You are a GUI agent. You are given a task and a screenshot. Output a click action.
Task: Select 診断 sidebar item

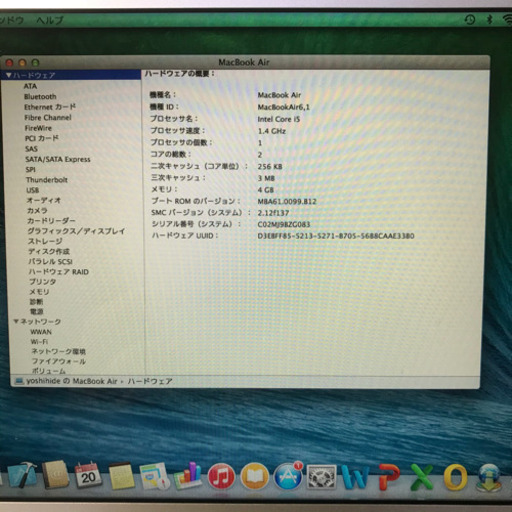click(x=36, y=302)
